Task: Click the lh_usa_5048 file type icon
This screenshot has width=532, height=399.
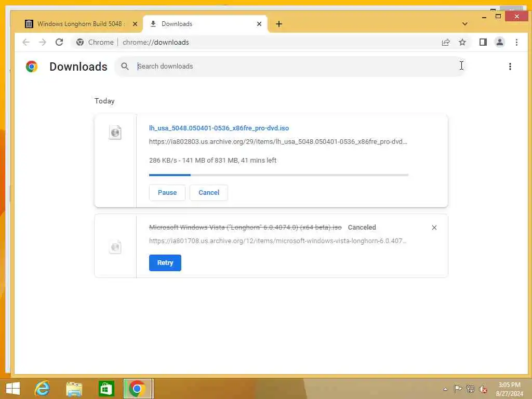Action: (x=115, y=132)
